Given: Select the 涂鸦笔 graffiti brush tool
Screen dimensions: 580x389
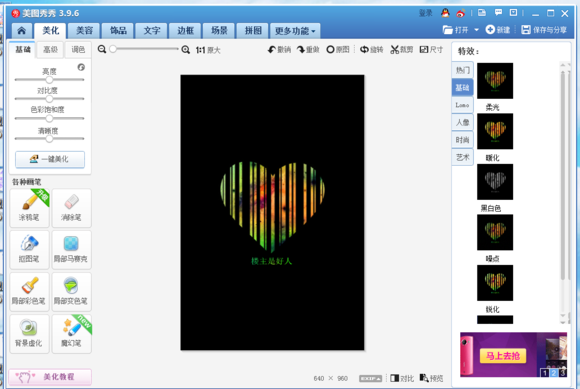Looking at the screenshot, I should pyautogui.click(x=29, y=207).
